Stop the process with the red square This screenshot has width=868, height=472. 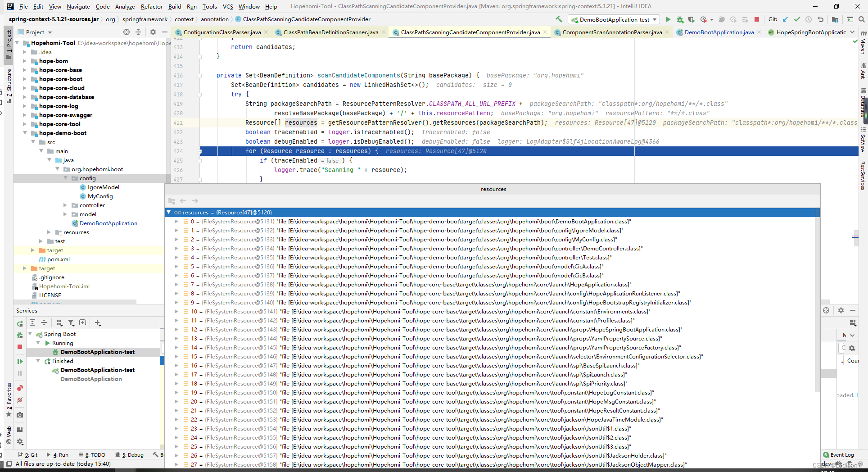757,19
